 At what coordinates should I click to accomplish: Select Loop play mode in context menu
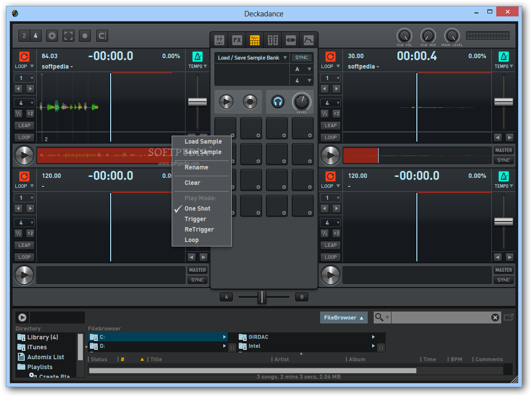[x=192, y=240]
